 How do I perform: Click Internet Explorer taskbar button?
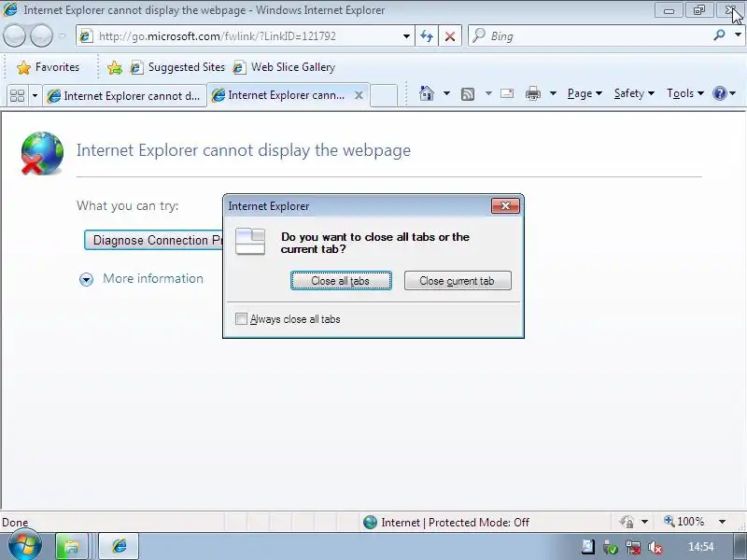pos(120,546)
